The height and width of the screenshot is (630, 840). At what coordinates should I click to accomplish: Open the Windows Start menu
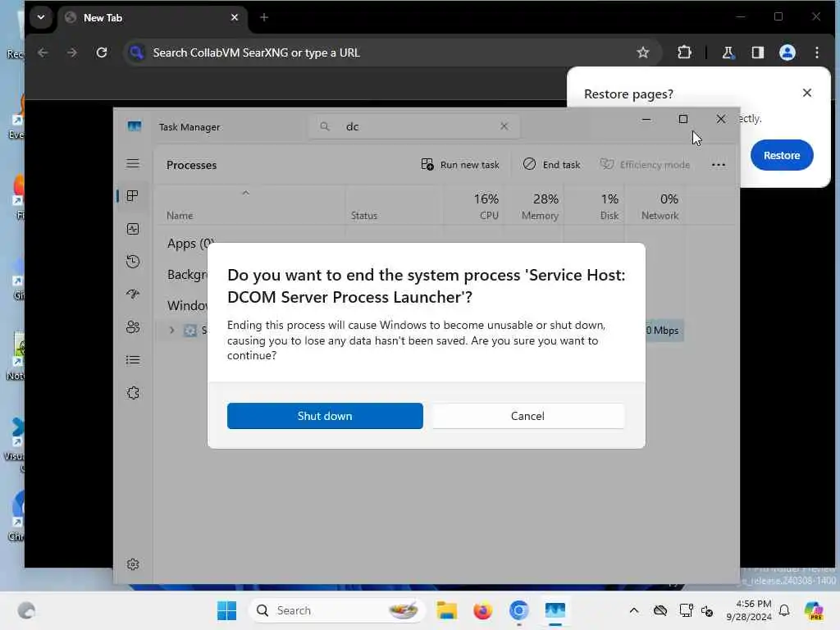point(227,610)
